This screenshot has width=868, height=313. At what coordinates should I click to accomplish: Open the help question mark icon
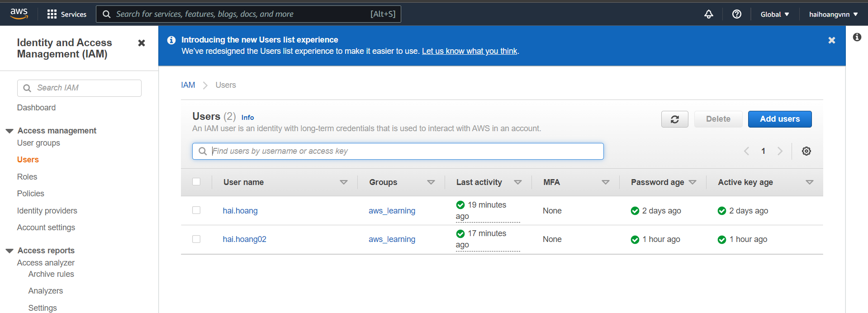pyautogui.click(x=737, y=14)
